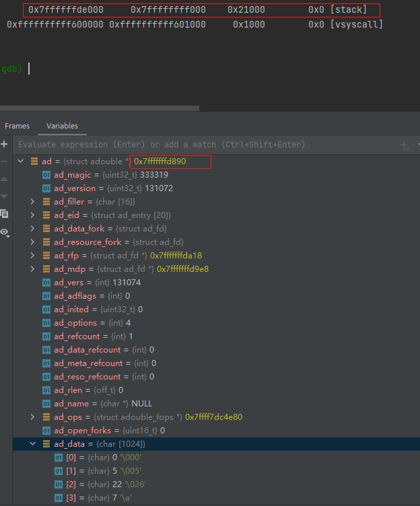Collapse the ad_data char array
Viewport: 420px width, 506px height.
click(32, 443)
